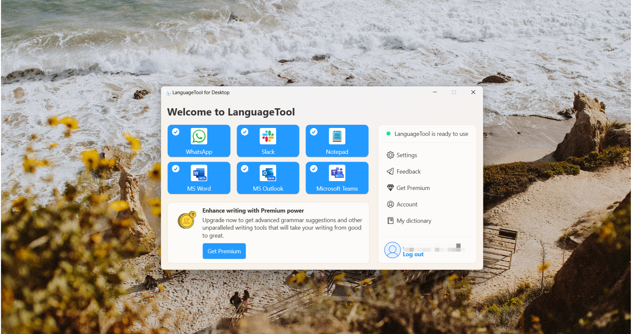Click the Notepad app icon
644x334 pixels.
pos(337,136)
